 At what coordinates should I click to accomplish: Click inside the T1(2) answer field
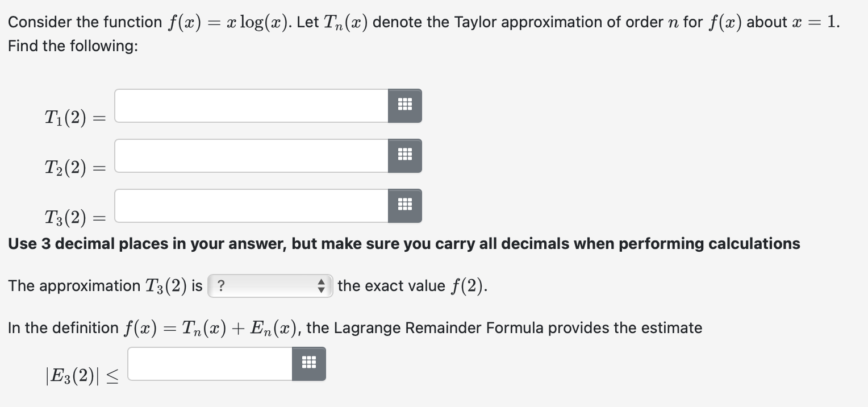click(250, 105)
